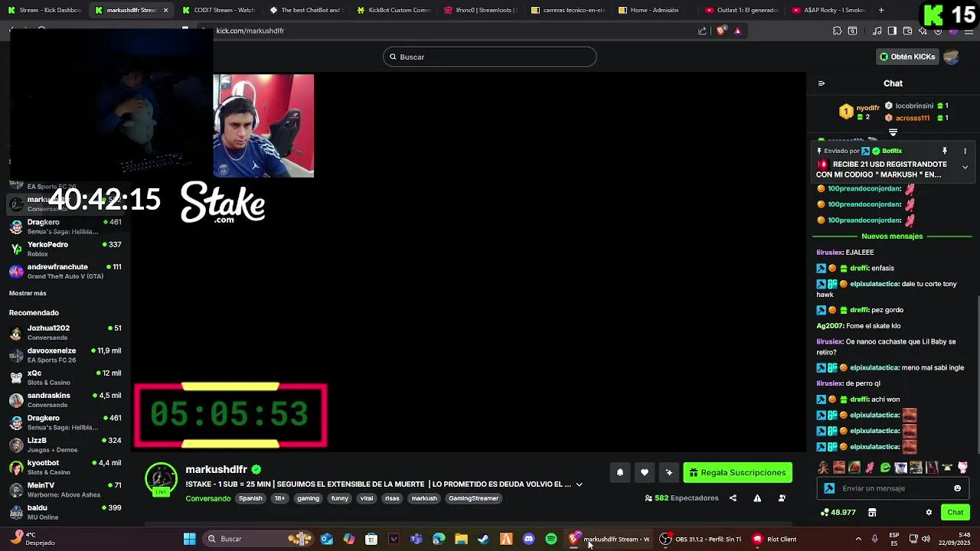Switch to KickBot Custom Commands tab
This screenshot has width=980, height=551.
pyautogui.click(x=394, y=10)
